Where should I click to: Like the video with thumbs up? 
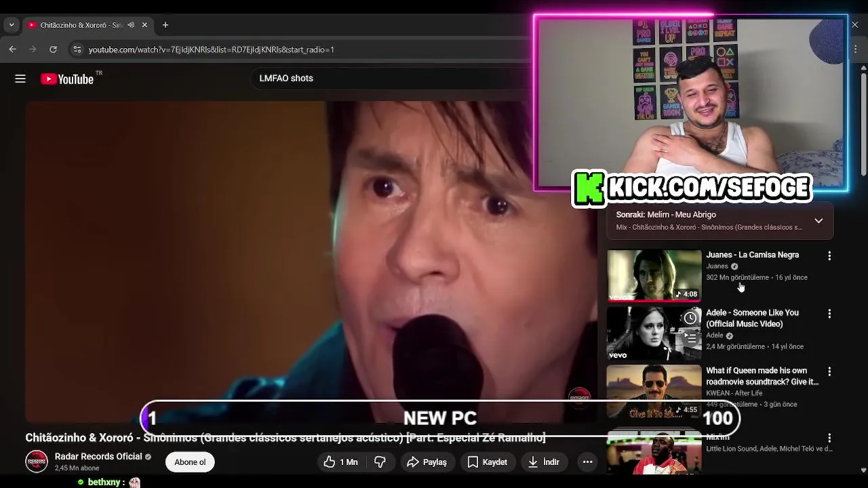pyautogui.click(x=340, y=462)
